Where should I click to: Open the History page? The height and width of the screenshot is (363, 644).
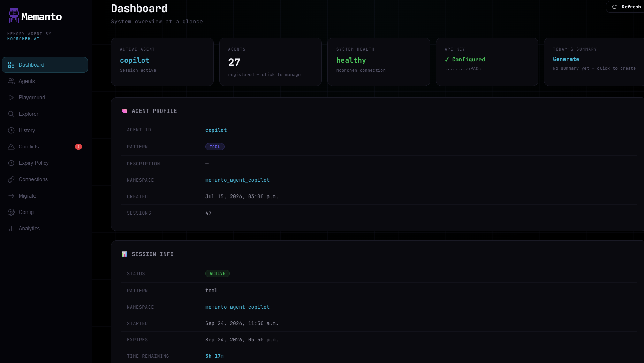click(45, 130)
